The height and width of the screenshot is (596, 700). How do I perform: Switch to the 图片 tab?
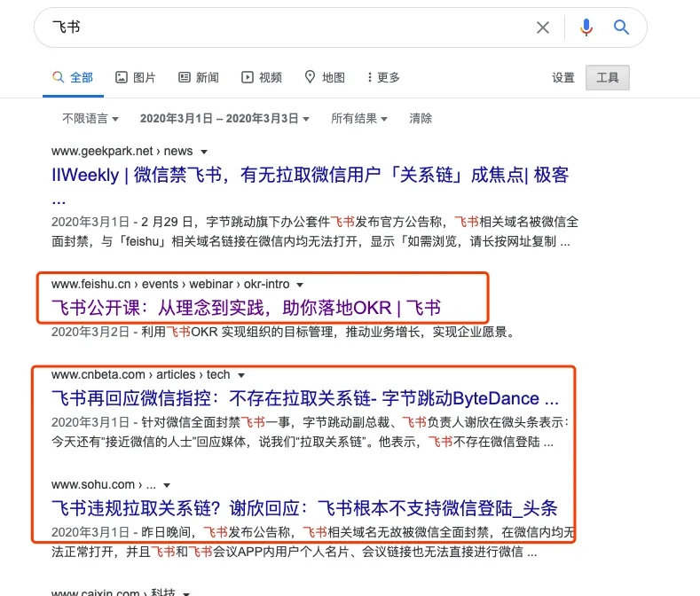pyautogui.click(x=135, y=78)
